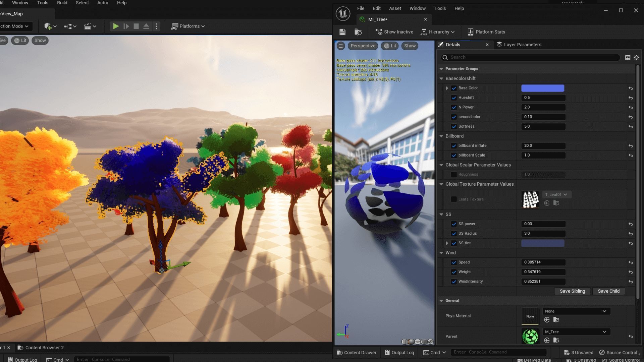644x362 pixels.
Task: Click the Save Sibling button
Action: (572, 291)
